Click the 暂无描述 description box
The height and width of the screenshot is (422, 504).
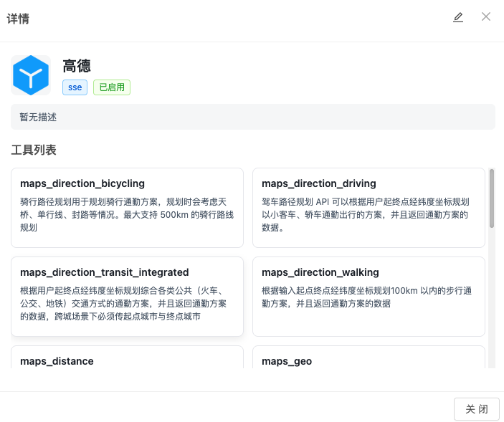click(x=253, y=117)
